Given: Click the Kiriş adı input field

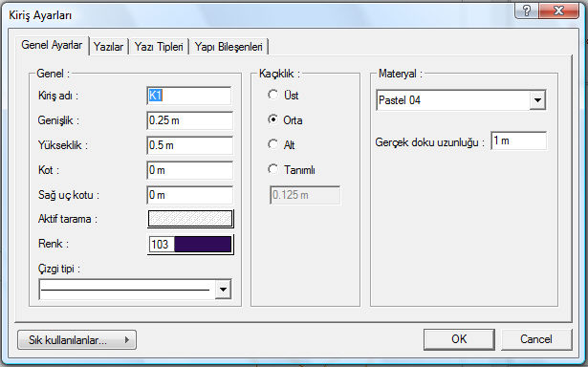Looking at the screenshot, I should click(x=189, y=96).
